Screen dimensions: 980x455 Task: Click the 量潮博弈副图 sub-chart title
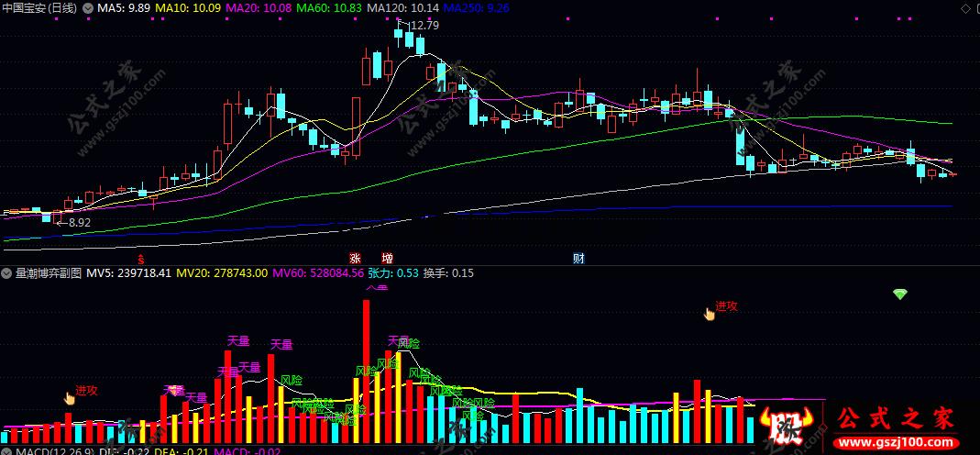[x=48, y=273]
